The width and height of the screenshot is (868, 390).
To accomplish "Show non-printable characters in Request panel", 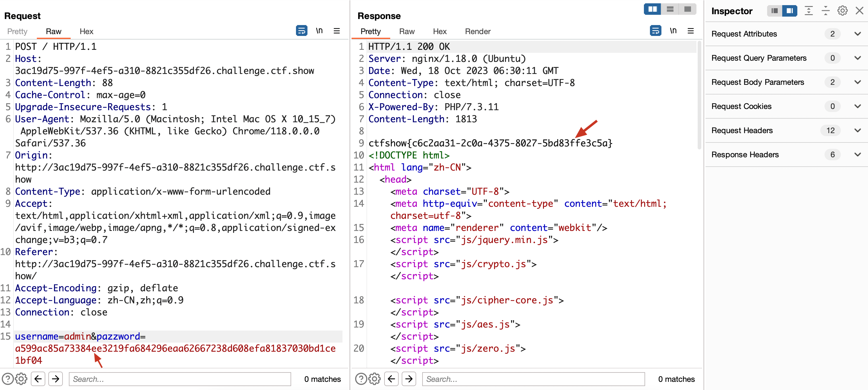I will (x=319, y=31).
